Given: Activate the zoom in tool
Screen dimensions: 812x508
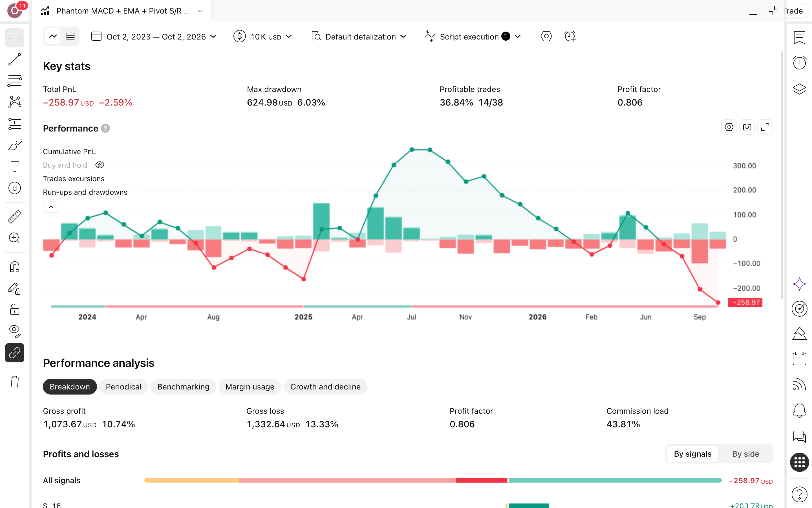Looking at the screenshot, I should (15, 238).
